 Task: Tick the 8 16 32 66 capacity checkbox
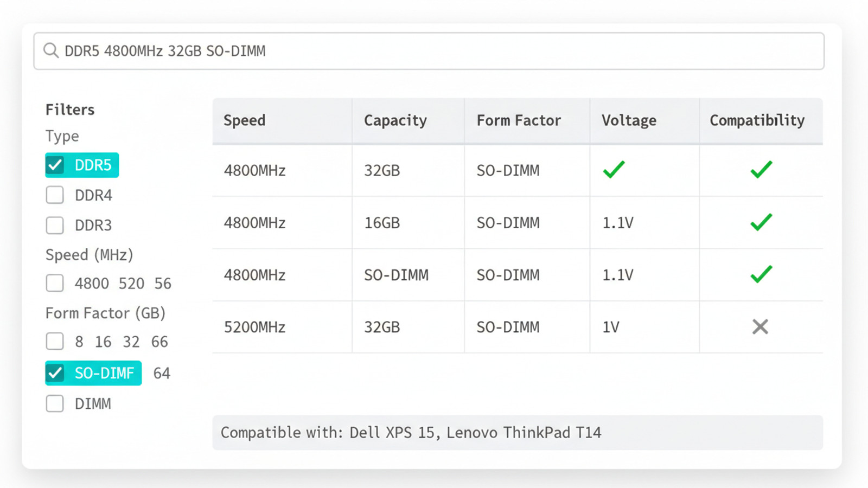coord(55,342)
